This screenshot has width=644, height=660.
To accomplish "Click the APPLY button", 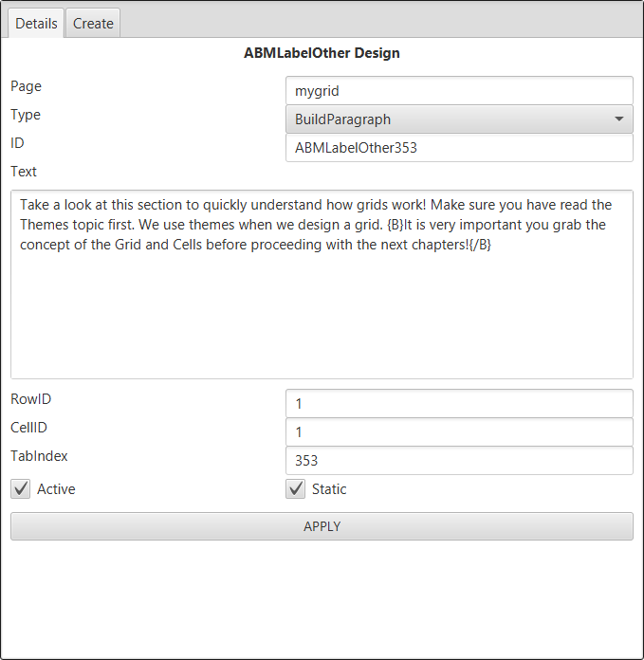I will point(322,526).
